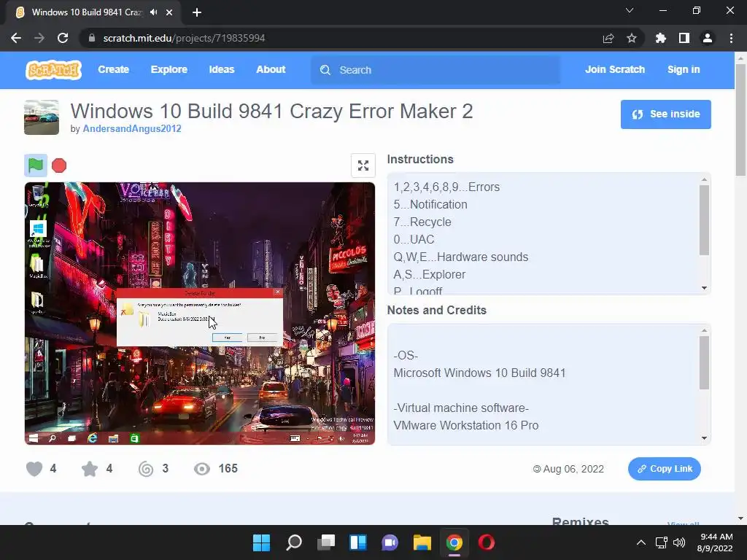Click the 9:44 AM taskbar clock
Image resolution: width=747 pixels, height=560 pixels.
coord(716,537)
